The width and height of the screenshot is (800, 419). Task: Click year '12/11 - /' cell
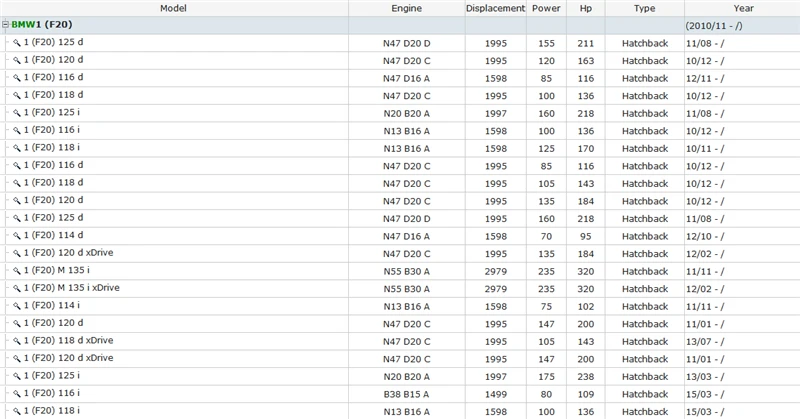(705, 79)
